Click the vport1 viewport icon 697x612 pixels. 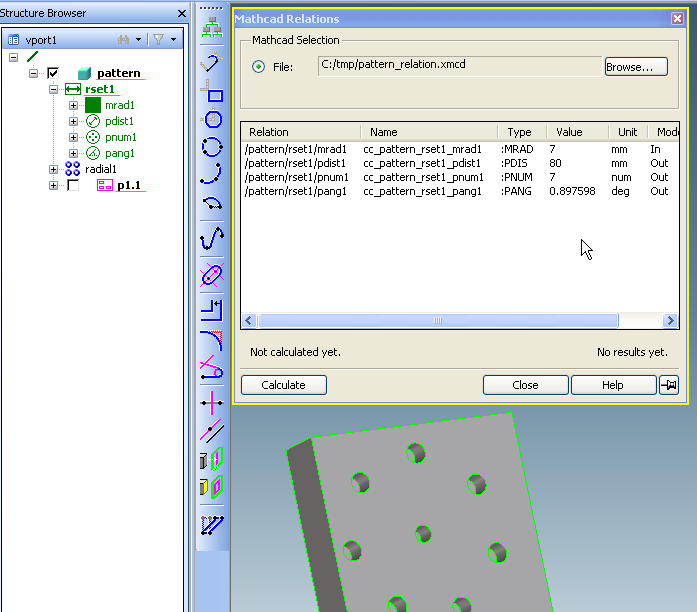(x=14, y=40)
